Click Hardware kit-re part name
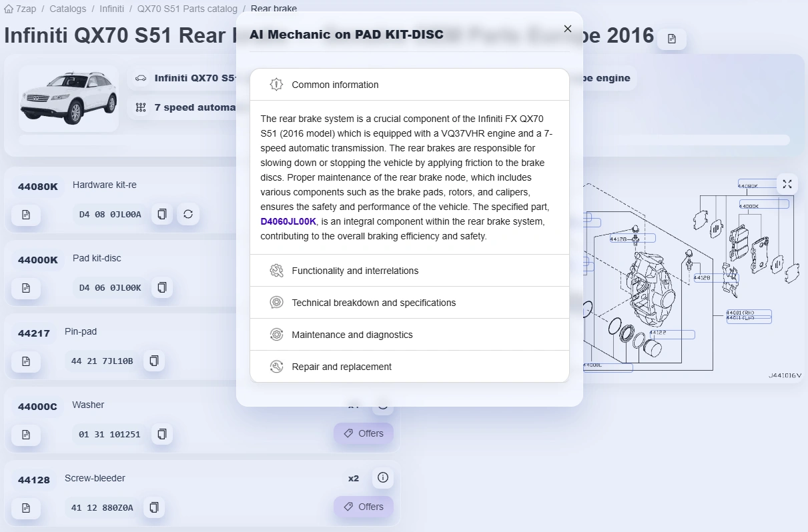The width and height of the screenshot is (808, 532). coord(105,185)
